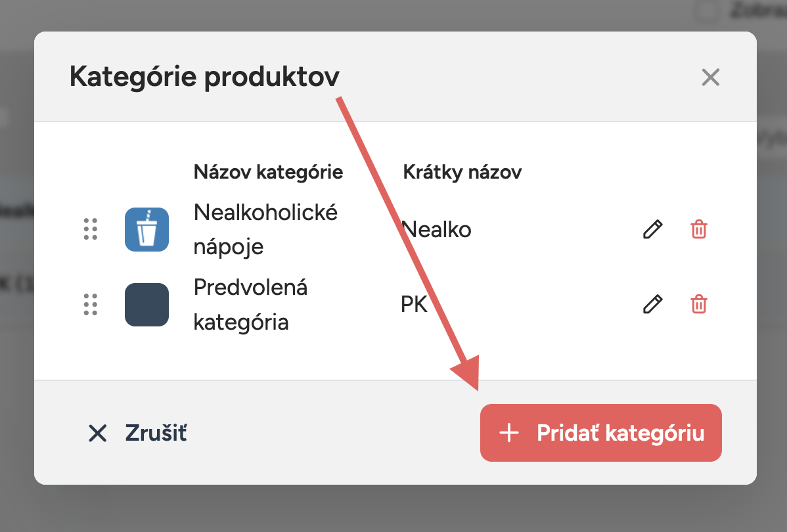Click the Nealko short name
The image size is (787, 532).
click(436, 230)
